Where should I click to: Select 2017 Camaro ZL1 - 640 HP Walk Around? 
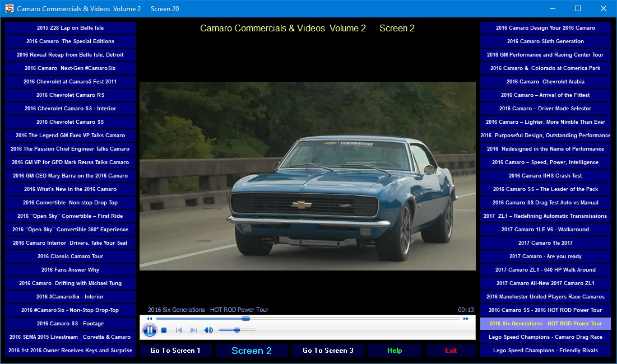pyautogui.click(x=545, y=270)
